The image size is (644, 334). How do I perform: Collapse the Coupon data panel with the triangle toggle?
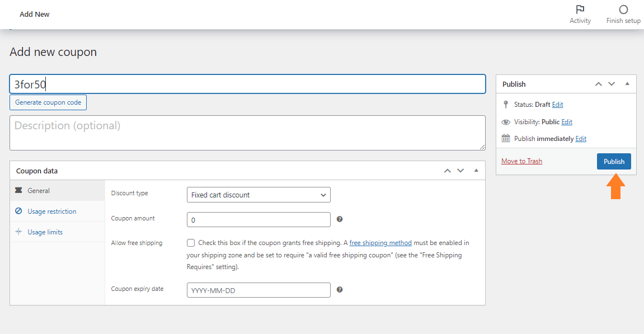point(476,171)
